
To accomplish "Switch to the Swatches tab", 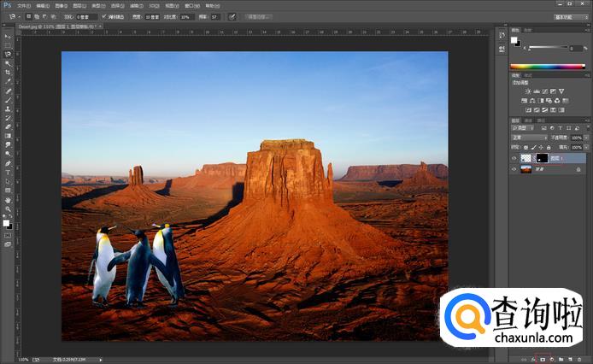I will 527,30.
